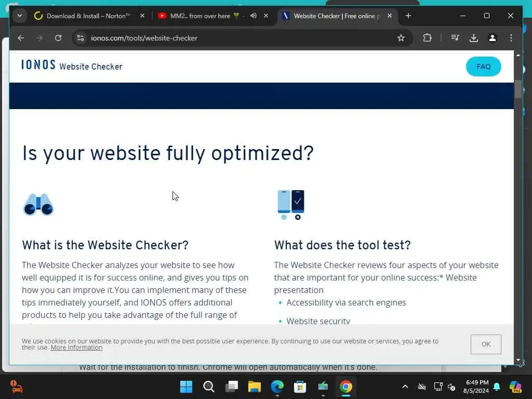Screen dimensions: 532x399
Task: Click the 'What is the Website Checker?' heading
Action: [105, 245]
